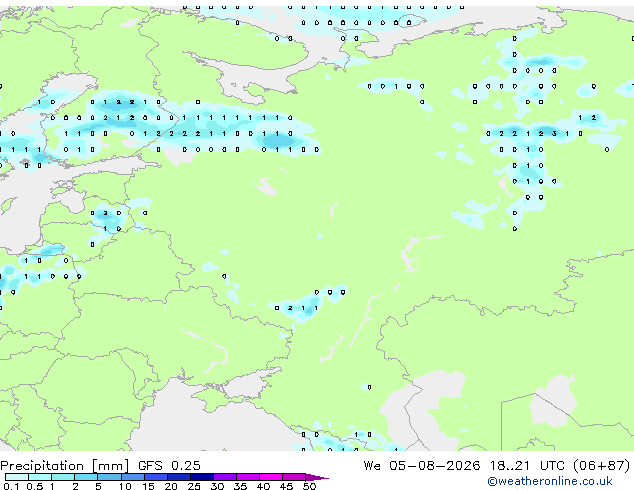Click the legend label '20'

coord(171,486)
